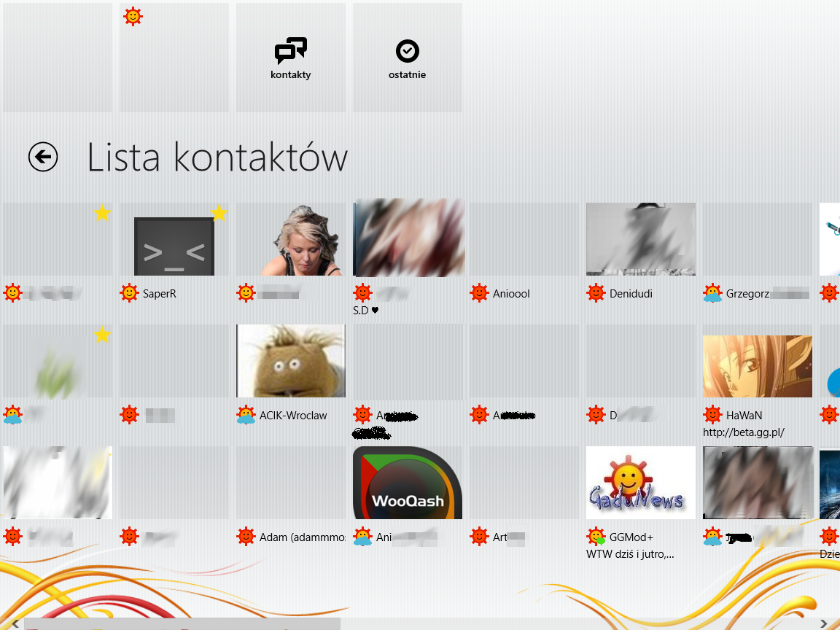Click status text WTW dziś i jutro,...
The height and width of the screenshot is (630, 840).
coord(630,554)
